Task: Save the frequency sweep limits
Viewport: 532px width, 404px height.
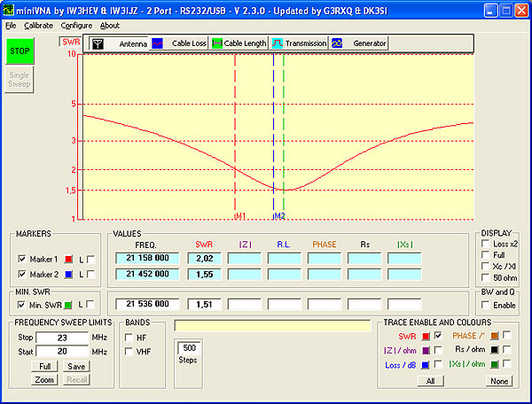Action: pyautogui.click(x=76, y=366)
